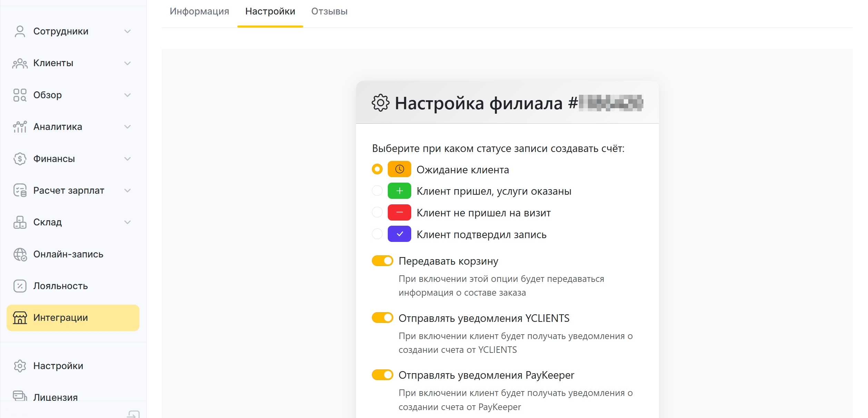Open Настройки in the sidebar
Viewport: 868px width, 418px height.
(x=58, y=366)
